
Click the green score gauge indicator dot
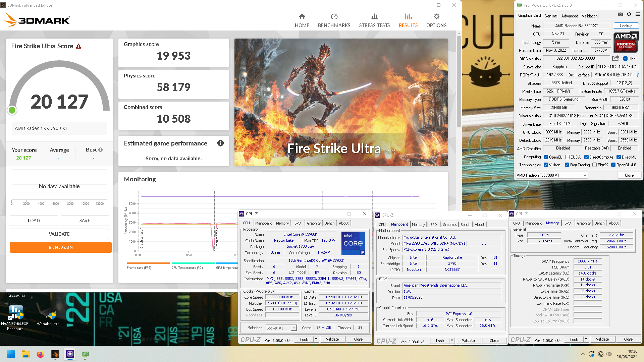click(x=12, y=110)
